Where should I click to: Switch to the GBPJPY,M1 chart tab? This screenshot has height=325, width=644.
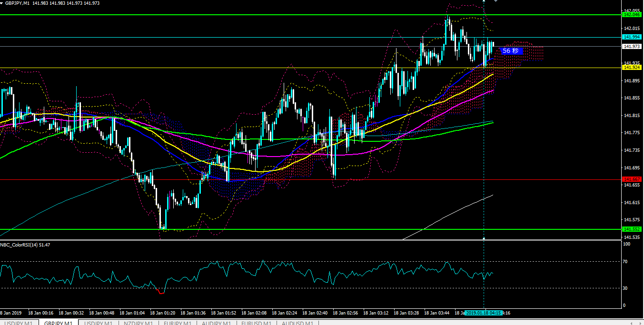pos(58,323)
